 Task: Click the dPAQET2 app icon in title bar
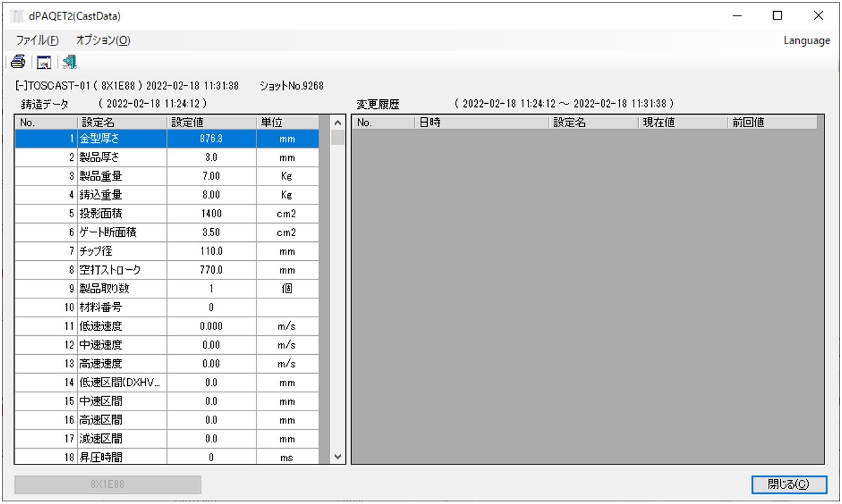17,16
